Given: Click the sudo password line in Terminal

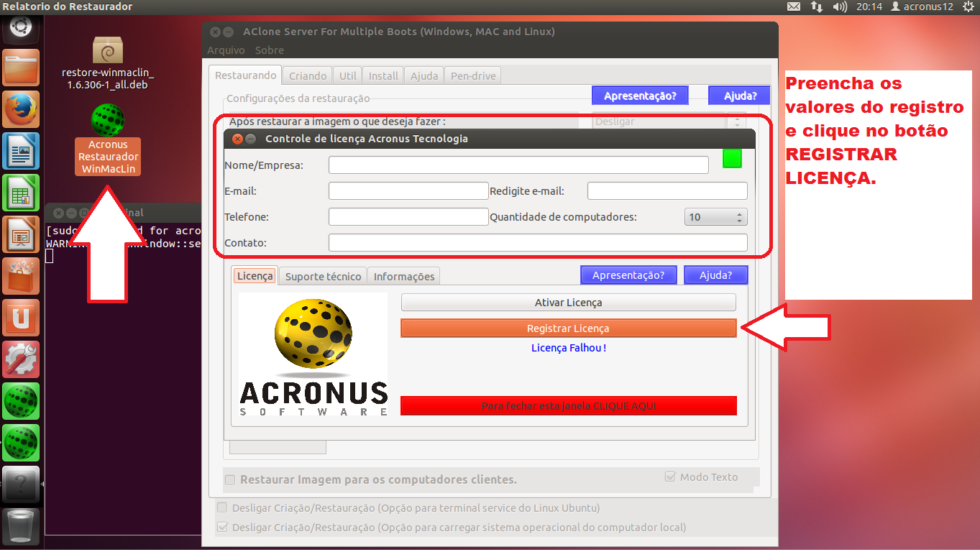Looking at the screenshot, I should click(x=123, y=231).
